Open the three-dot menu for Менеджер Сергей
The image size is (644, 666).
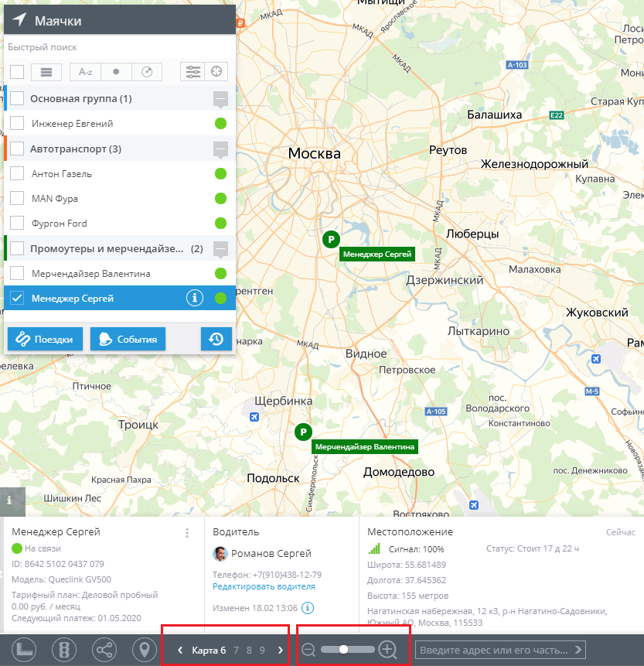187,533
